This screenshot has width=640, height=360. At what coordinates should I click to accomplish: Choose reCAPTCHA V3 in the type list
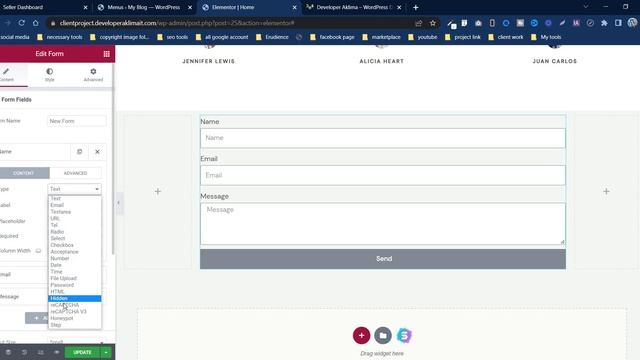[74, 311]
